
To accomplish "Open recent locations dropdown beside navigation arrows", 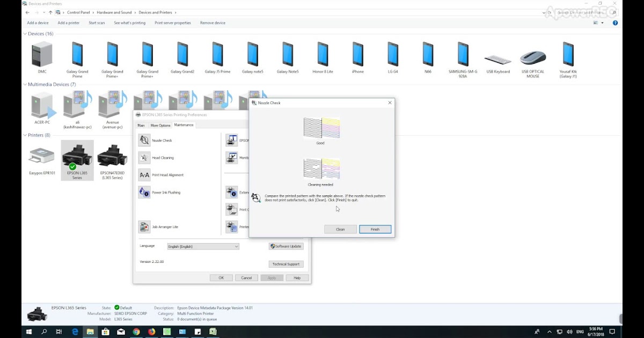I will [x=43, y=12].
